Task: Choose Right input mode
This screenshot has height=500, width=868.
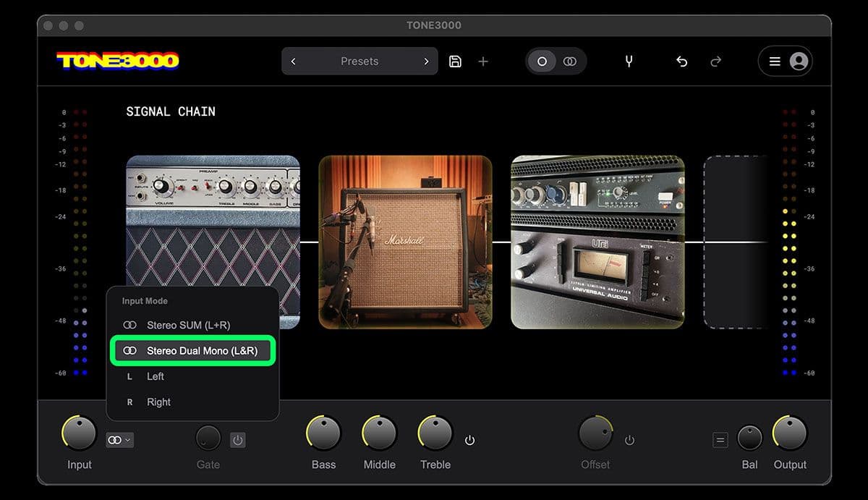Action: click(x=192, y=402)
